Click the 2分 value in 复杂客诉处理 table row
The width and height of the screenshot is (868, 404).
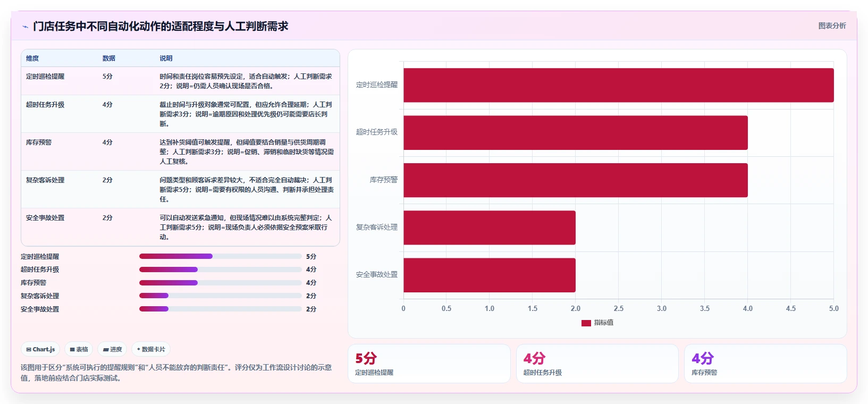coord(107,180)
